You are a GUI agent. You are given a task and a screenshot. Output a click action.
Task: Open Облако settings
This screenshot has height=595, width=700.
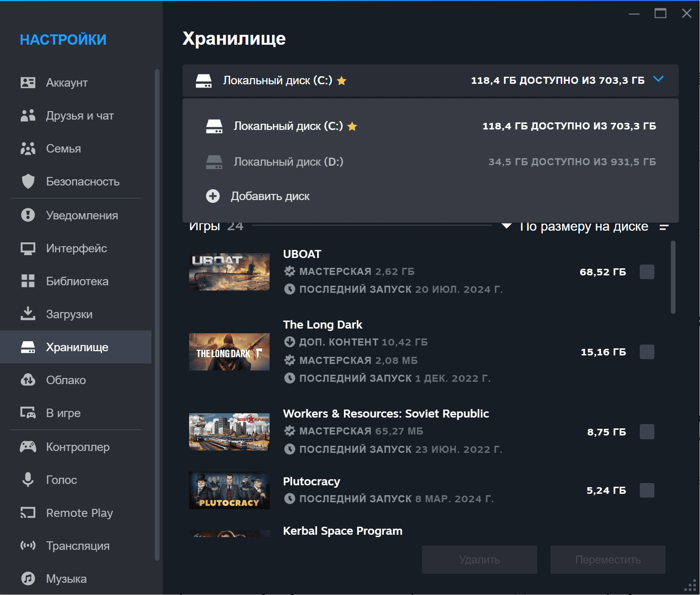pyautogui.click(x=76, y=380)
